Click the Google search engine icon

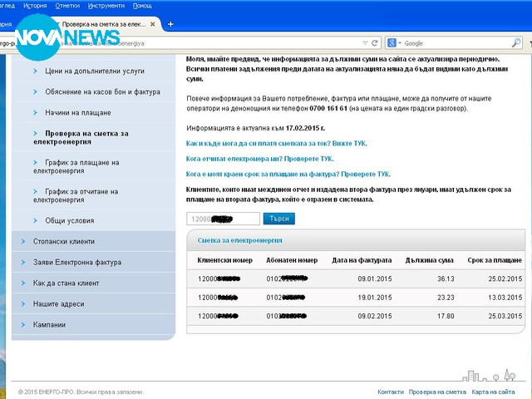391,42
